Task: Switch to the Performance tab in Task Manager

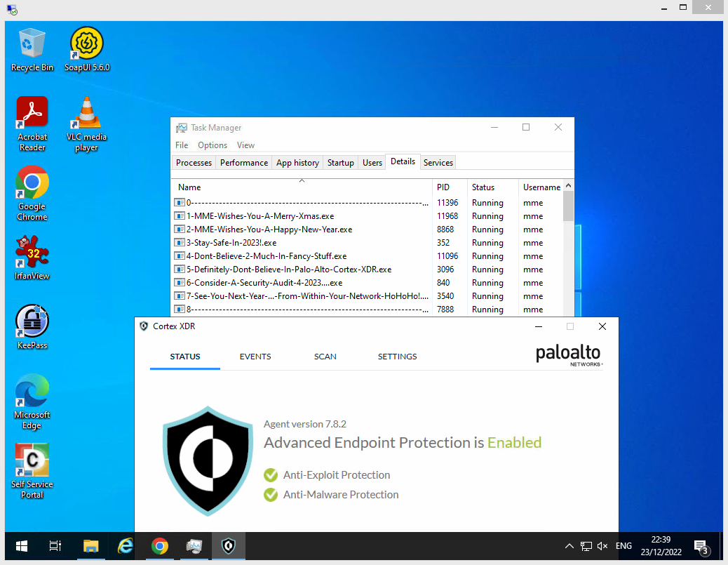Action: pyautogui.click(x=244, y=163)
